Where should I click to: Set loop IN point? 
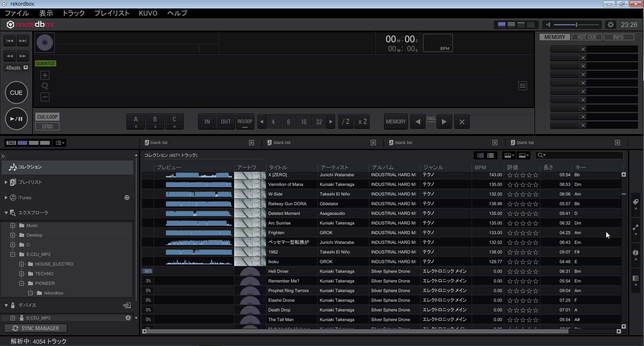coord(207,122)
